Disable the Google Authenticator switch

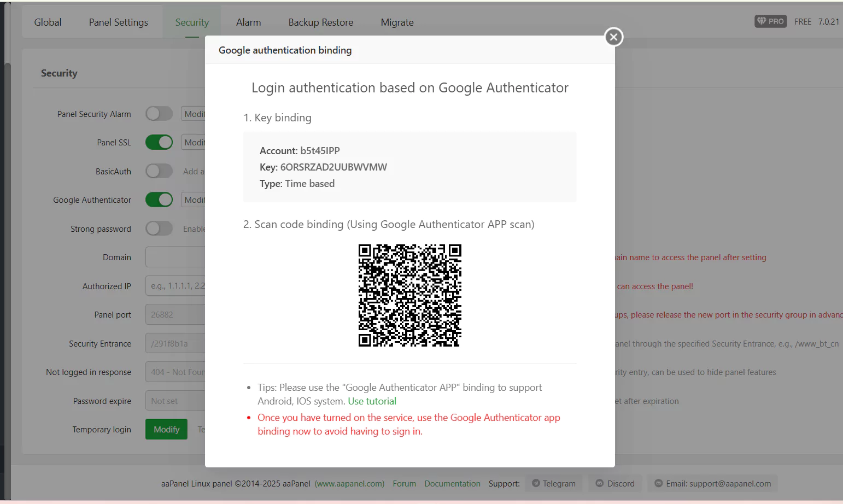click(159, 200)
